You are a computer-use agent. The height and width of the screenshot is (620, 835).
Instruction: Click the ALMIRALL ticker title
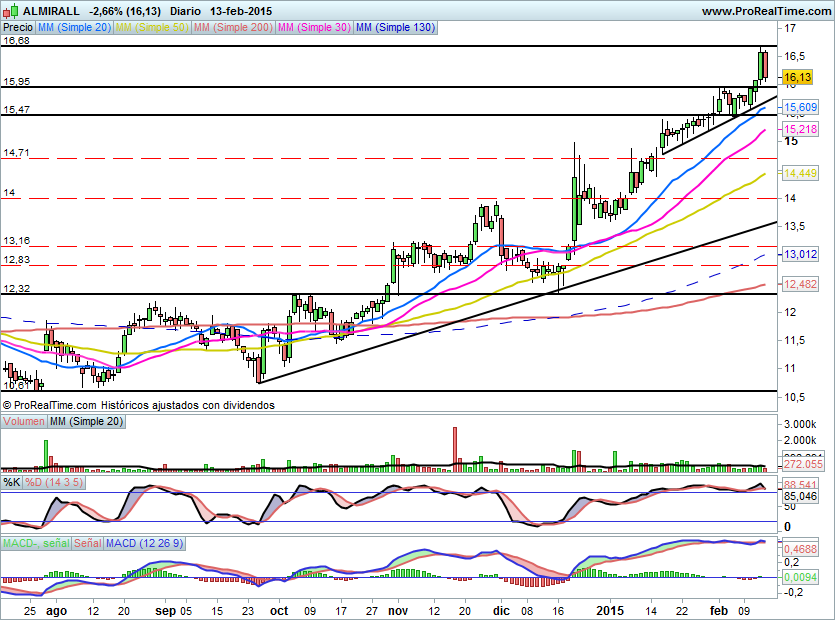tap(51, 11)
